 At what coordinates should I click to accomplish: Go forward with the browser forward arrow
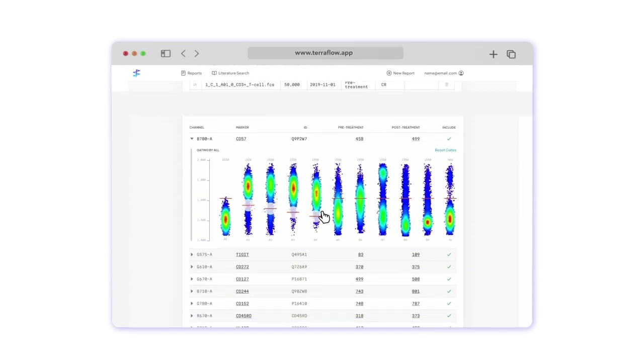click(x=197, y=53)
